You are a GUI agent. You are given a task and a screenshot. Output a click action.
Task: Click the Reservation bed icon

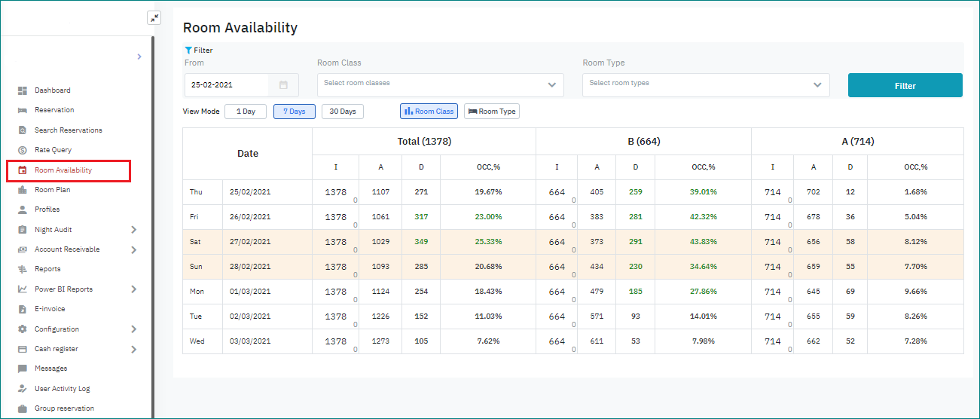click(x=23, y=110)
